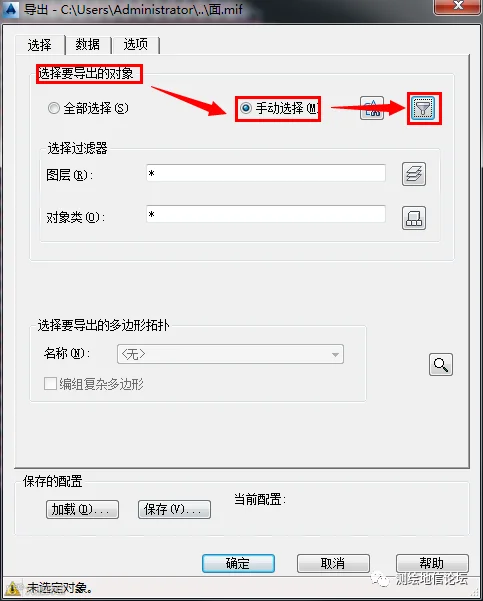Select the 全部选择 radio button
483x601 pixels.
coord(54,108)
